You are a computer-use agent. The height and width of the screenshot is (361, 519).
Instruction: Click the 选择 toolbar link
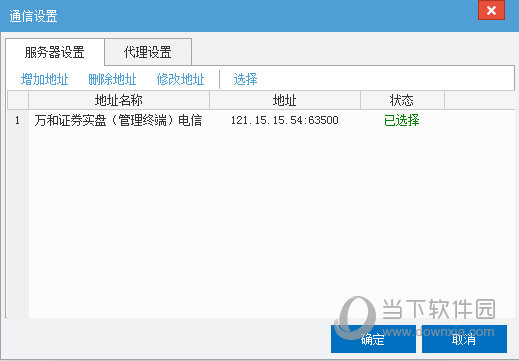pos(245,80)
